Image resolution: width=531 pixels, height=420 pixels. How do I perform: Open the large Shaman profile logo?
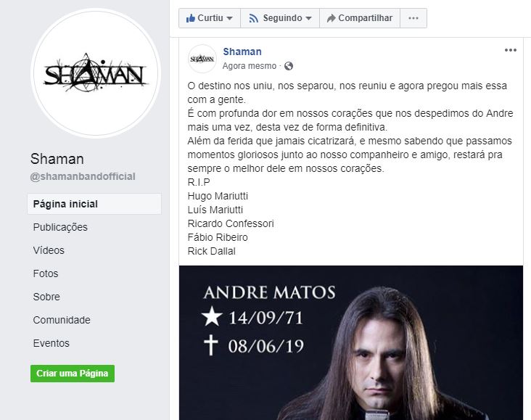(x=96, y=73)
